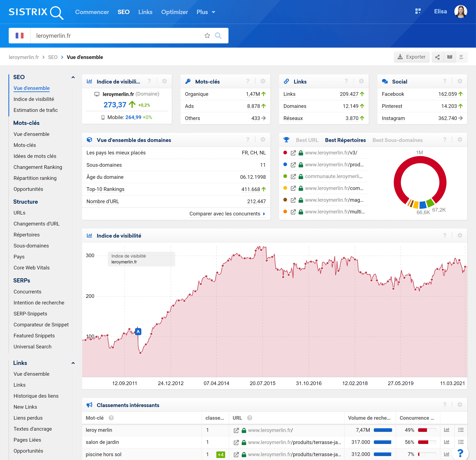Click the search magnifier icon
Screen dimensions: 476x460
coord(218,36)
